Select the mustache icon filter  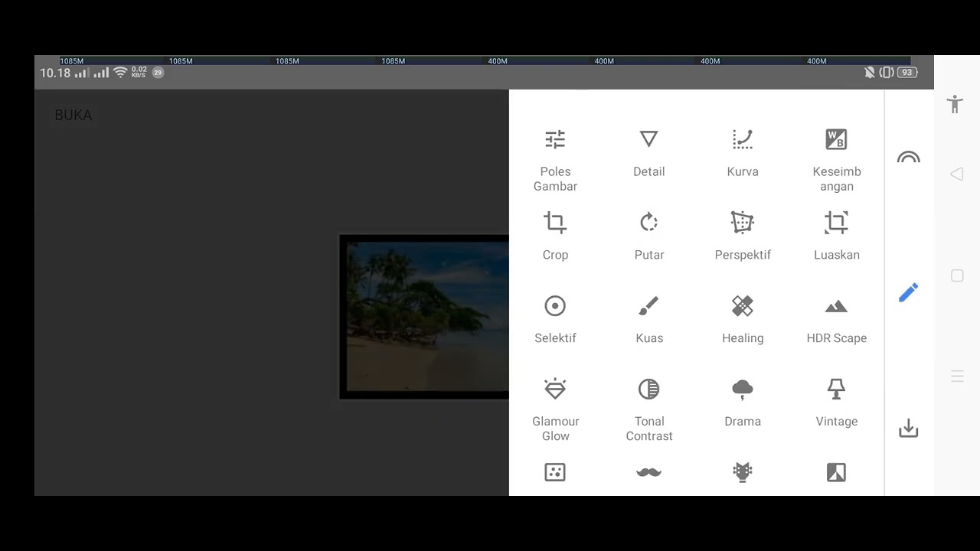point(649,472)
